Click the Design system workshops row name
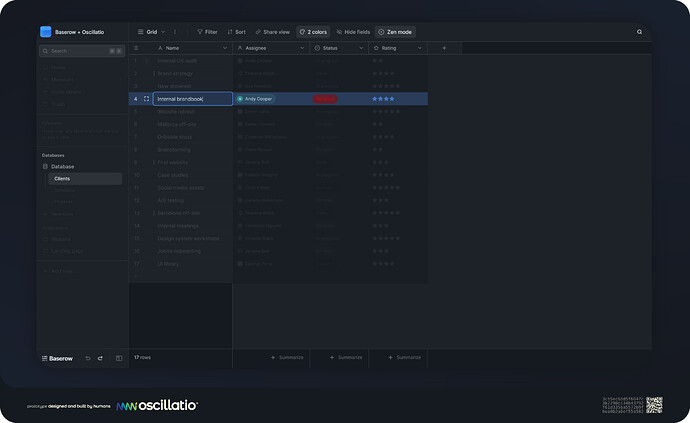The height and width of the screenshot is (423, 690). point(188,239)
